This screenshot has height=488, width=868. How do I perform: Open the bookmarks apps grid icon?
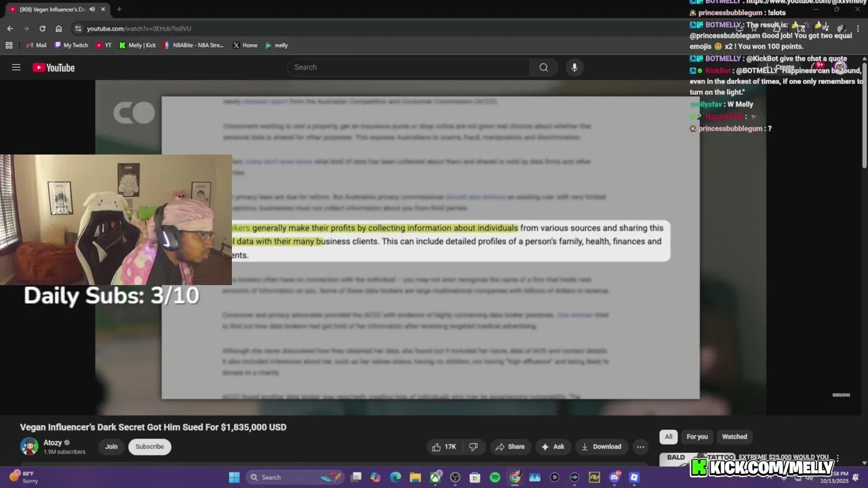(9, 45)
